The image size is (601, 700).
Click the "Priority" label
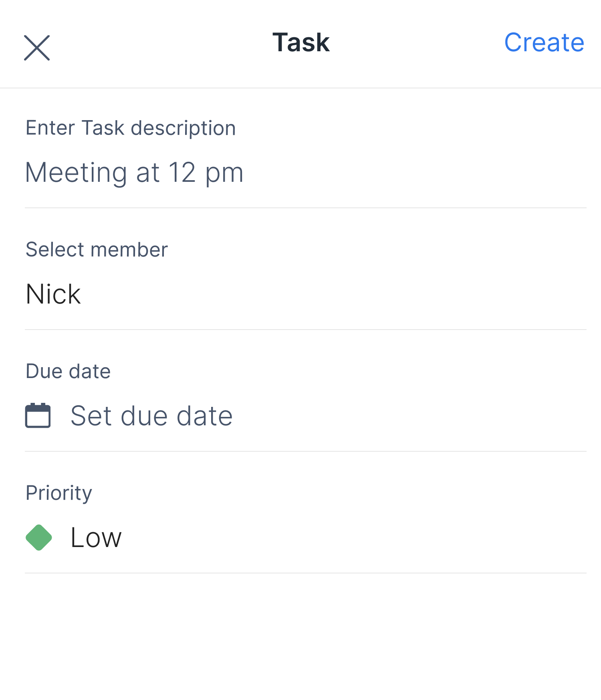tap(59, 493)
